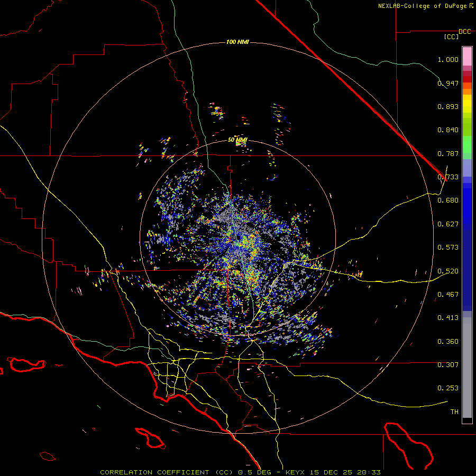The width and height of the screenshot is (476, 476).
Task: Click the 0.680 legend value
Action: coord(448,200)
